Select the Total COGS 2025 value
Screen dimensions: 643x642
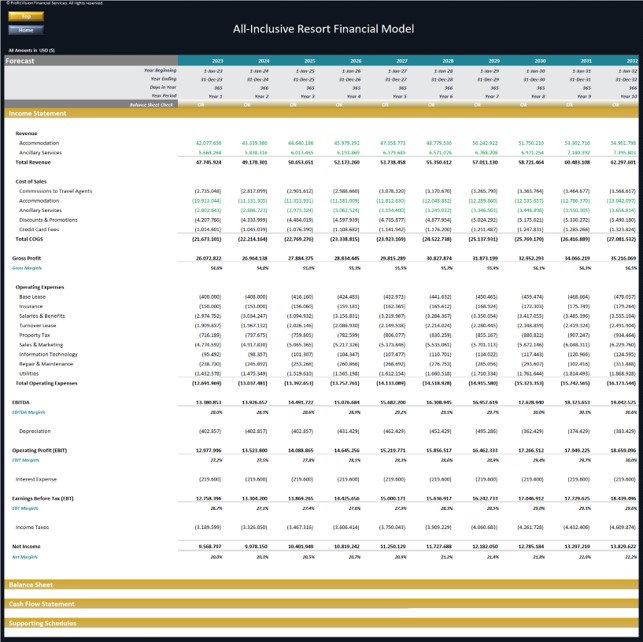pyautogui.click(x=299, y=239)
